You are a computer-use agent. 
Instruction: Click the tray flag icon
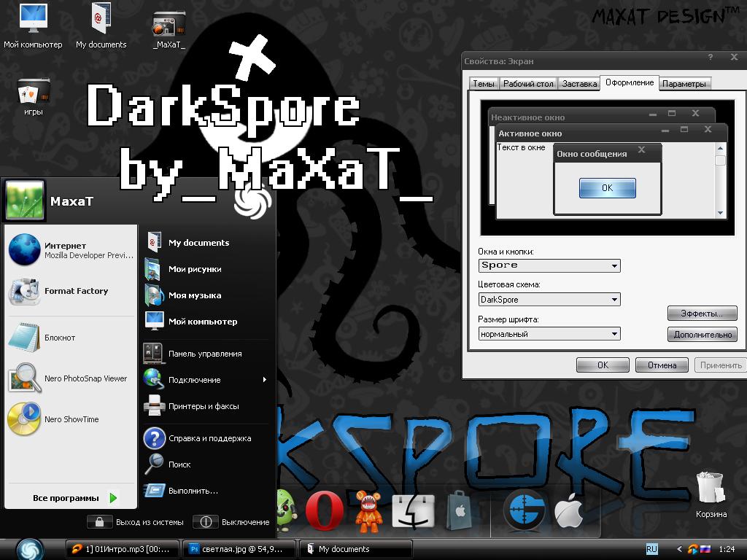click(705, 549)
